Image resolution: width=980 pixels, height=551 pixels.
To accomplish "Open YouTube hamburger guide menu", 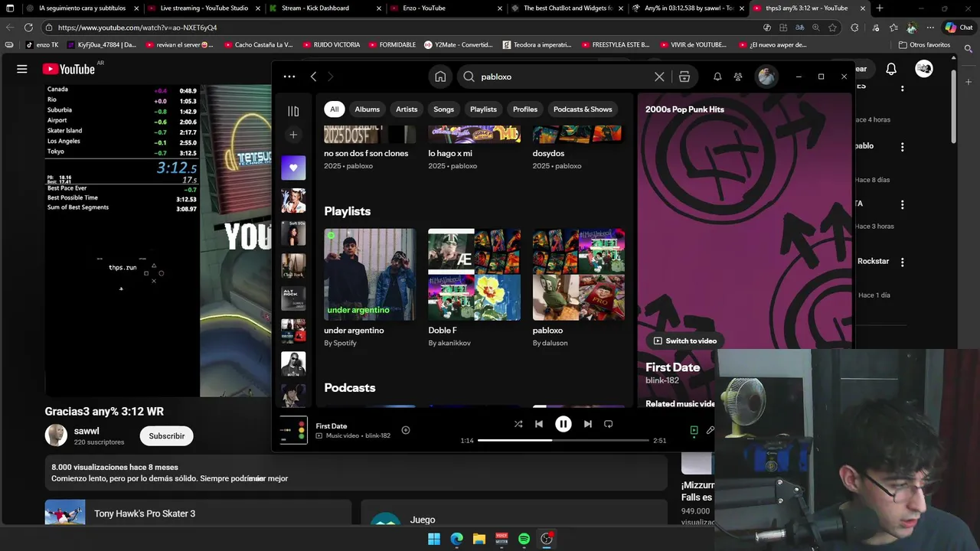I will pyautogui.click(x=22, y=69).
